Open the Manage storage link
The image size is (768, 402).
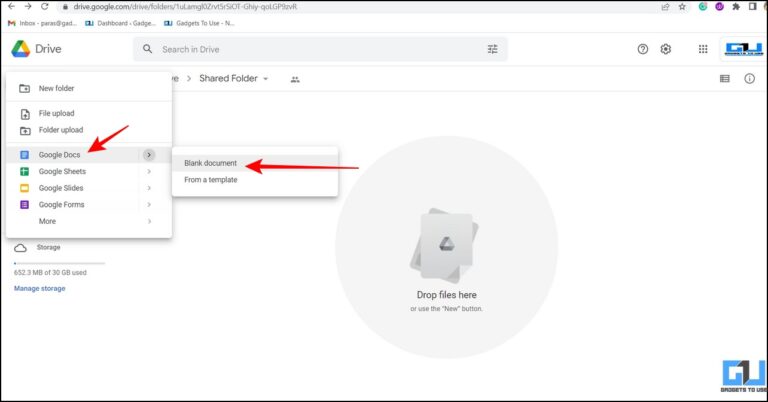pyautogui.click(x=40, y=288)
